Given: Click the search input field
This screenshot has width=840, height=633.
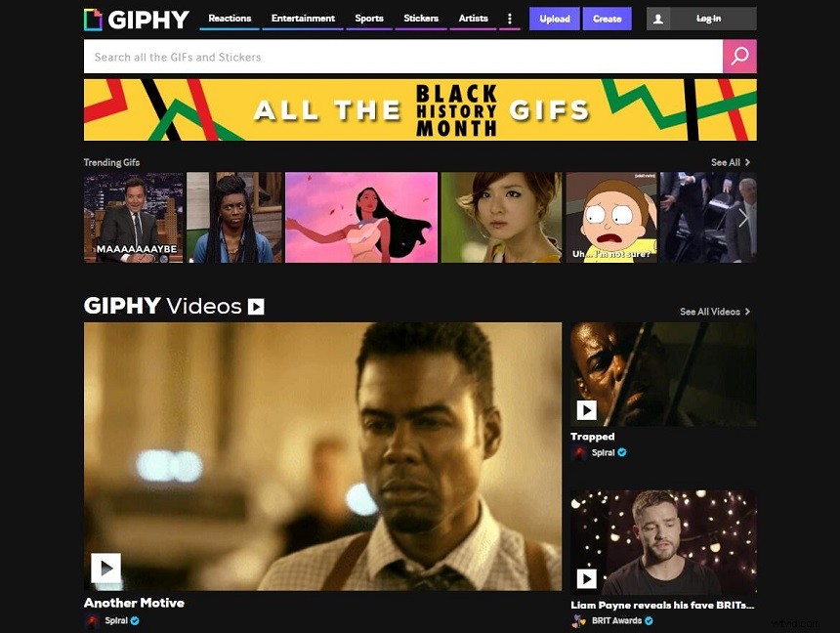Looking at the screenshot, I should pyautogui.click(x=391, y=56).
